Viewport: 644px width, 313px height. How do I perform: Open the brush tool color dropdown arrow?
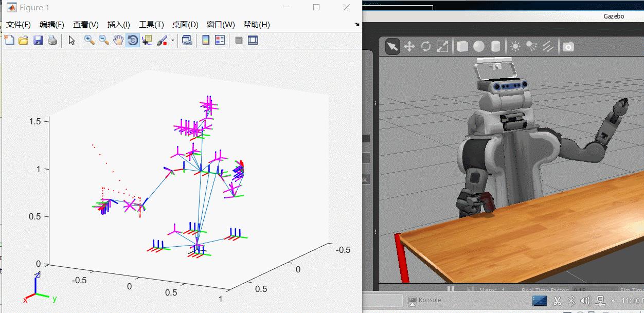[x=172, y=40]
